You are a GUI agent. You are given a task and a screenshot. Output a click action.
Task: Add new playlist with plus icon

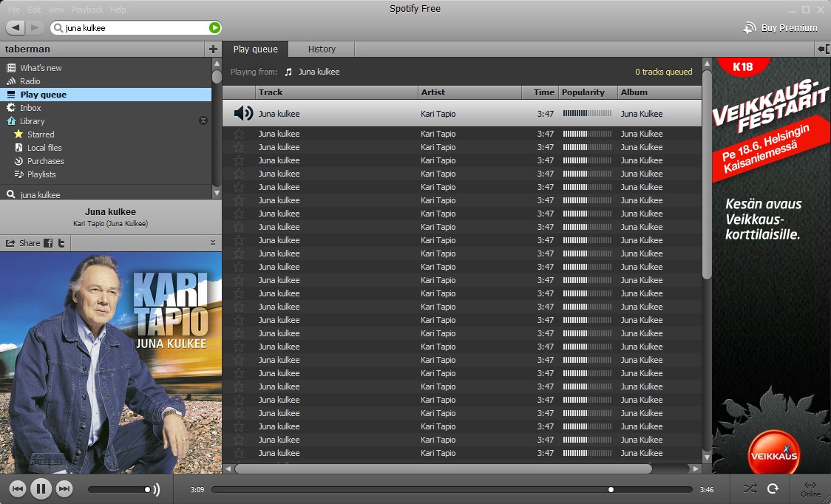pos(213,49)
